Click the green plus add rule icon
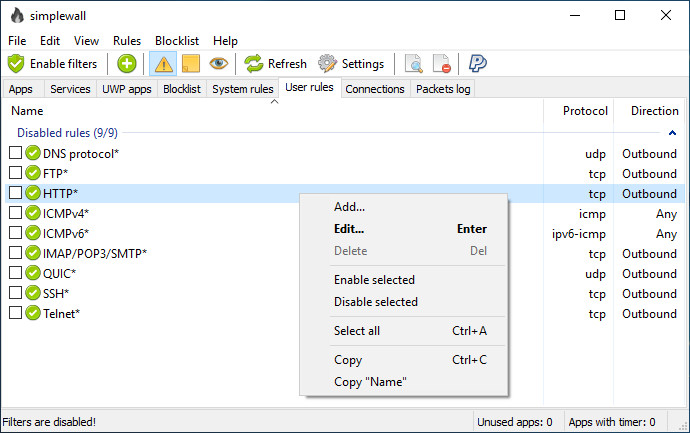690x433 pixels. (x=127, y=64)
